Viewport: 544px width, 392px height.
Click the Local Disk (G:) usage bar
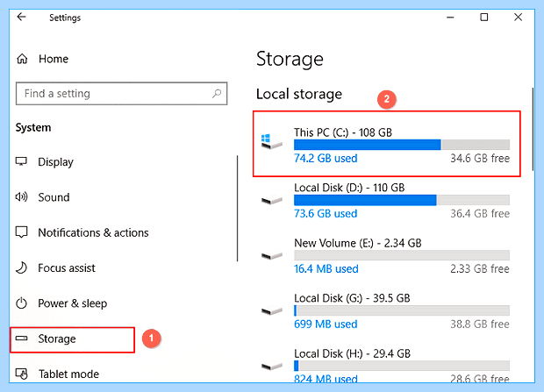click(402, 310)
